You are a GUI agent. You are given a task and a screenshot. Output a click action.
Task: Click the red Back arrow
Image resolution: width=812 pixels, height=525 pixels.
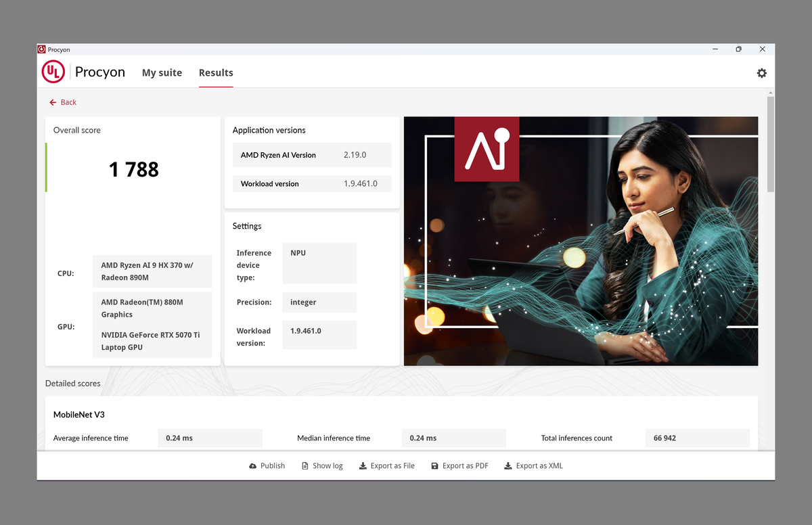53,102
